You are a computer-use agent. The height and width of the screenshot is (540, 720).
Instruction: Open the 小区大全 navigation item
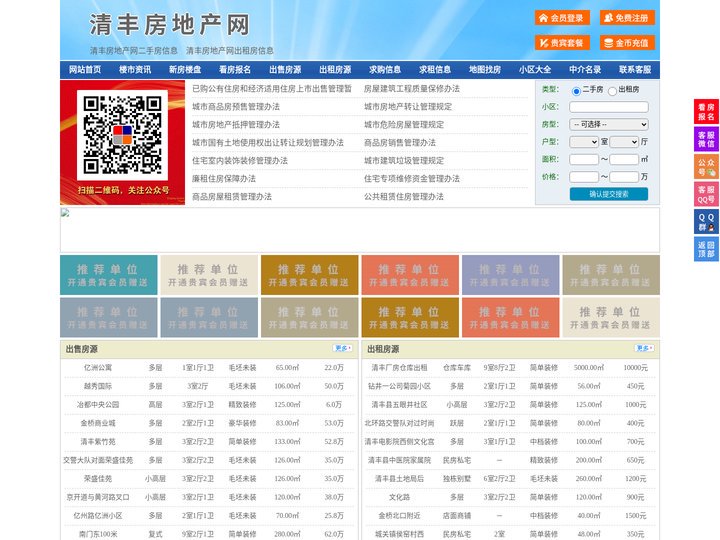(535, 70)
